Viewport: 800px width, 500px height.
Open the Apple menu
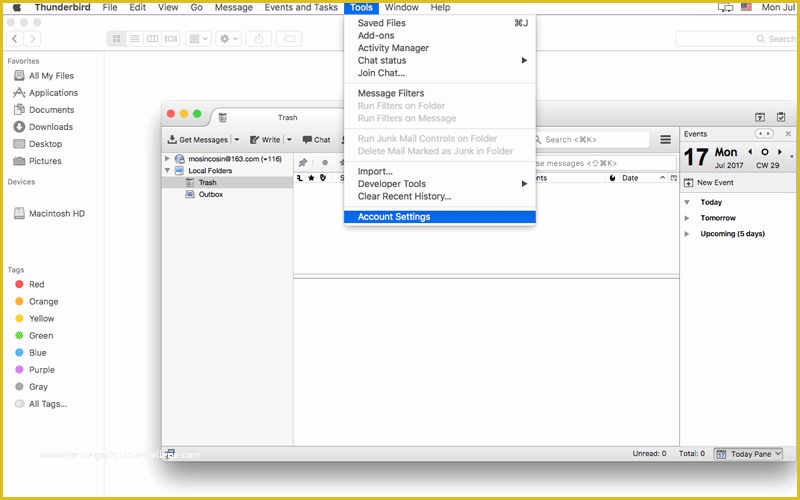17,7
